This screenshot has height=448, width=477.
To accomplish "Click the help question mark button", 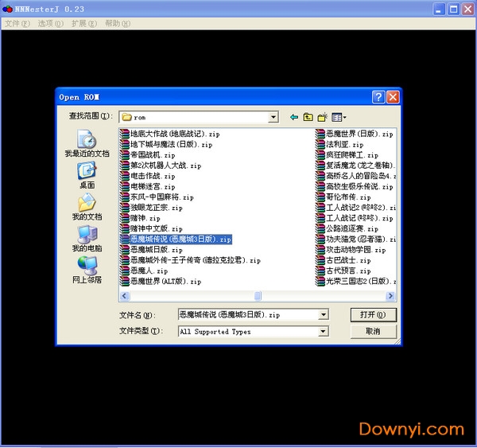I will tap(378, 97).
